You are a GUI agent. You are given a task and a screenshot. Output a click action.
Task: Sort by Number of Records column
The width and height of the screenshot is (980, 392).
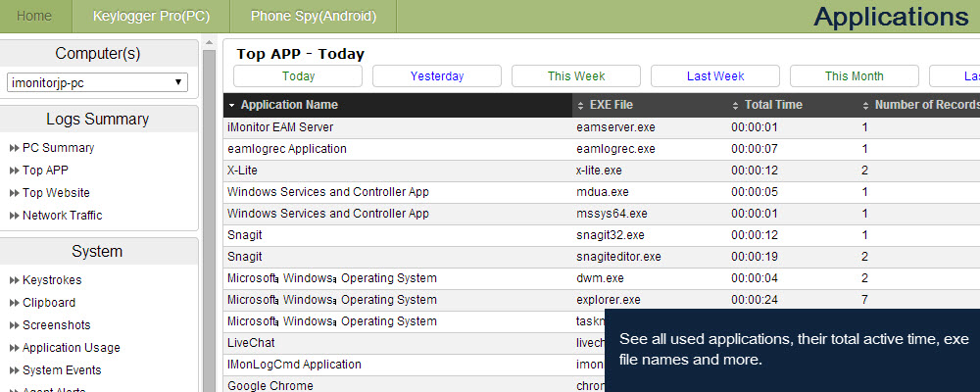click(x=919, y=105)
